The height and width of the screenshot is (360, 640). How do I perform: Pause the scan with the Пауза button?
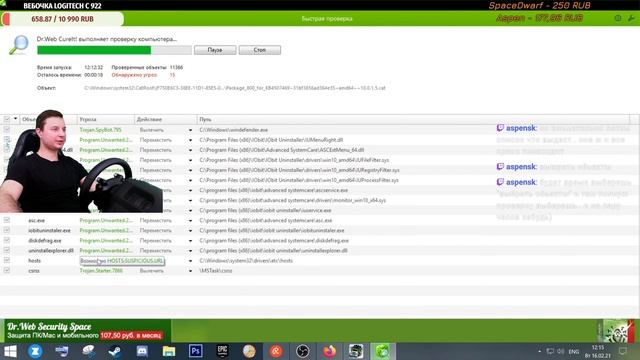[215, 50]
